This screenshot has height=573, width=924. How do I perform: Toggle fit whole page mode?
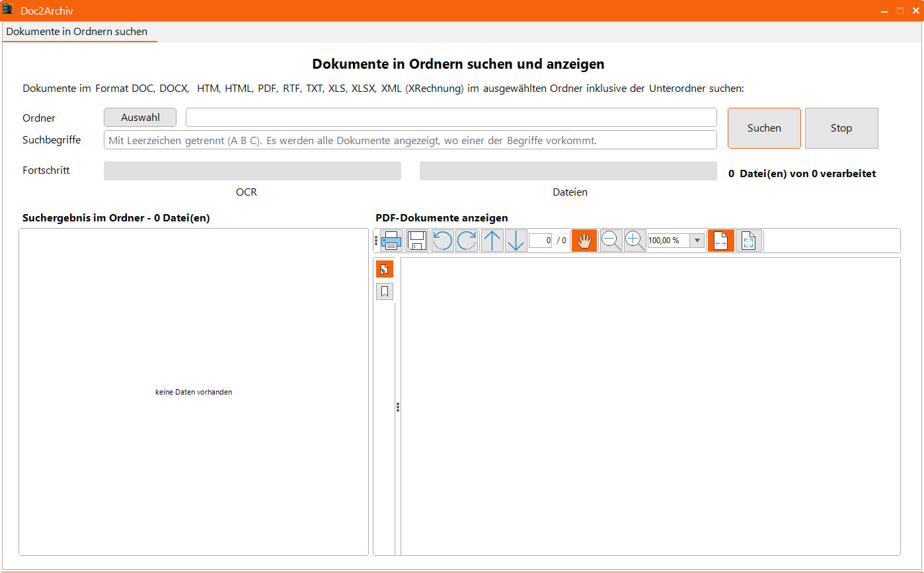pyautogui.click(x=748, y=241)
